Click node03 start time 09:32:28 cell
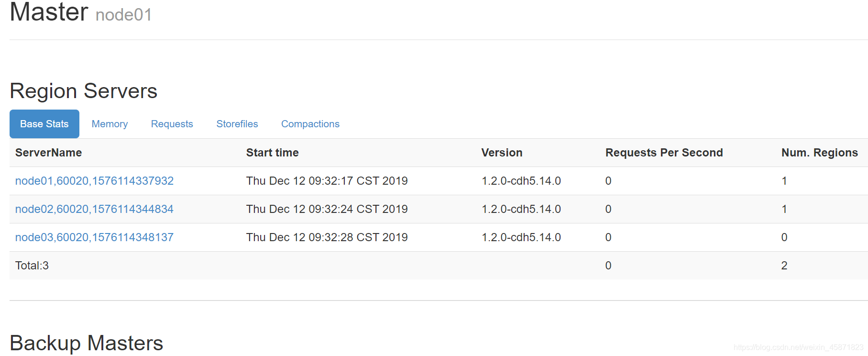The width and height of the screenshot is (868, 356). (x=327, y=237)
